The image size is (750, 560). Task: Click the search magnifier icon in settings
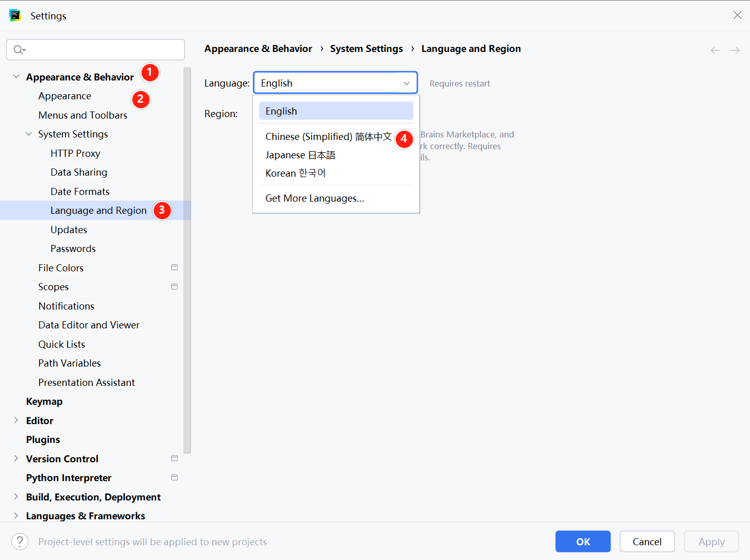click(x=19, y=50)
